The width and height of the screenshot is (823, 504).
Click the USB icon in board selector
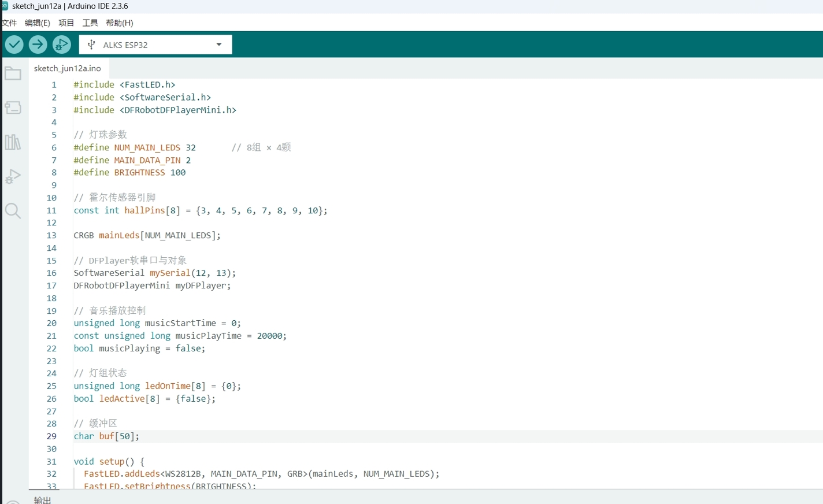[x=91, y=45]
